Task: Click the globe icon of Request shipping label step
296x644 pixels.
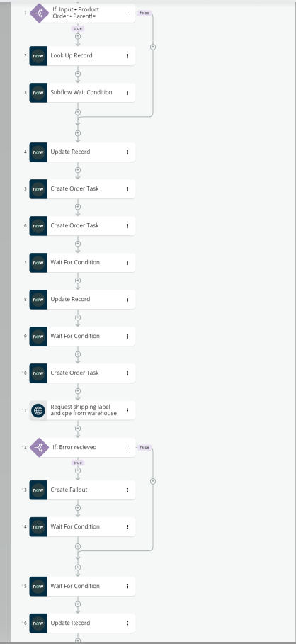Action: [38, 410]
